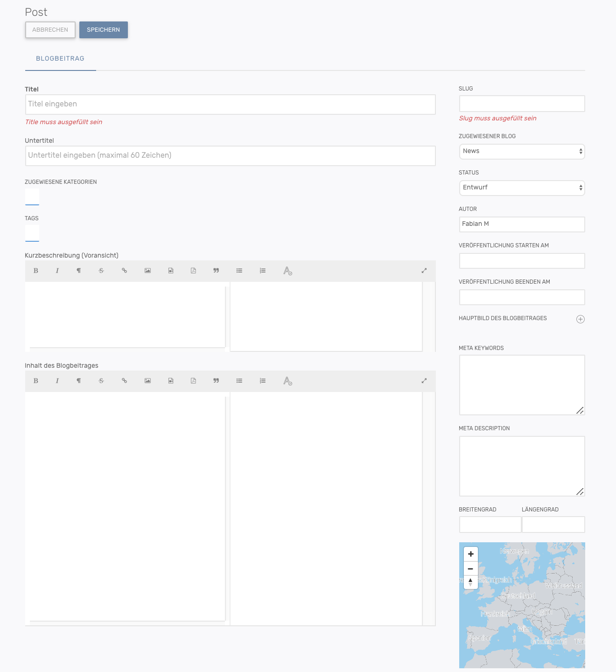Insert bulleted list in Inhalt des Blogbeitrages editor
Screen dimensions: 616x672
pyautogui.click(x=239, y=381)
